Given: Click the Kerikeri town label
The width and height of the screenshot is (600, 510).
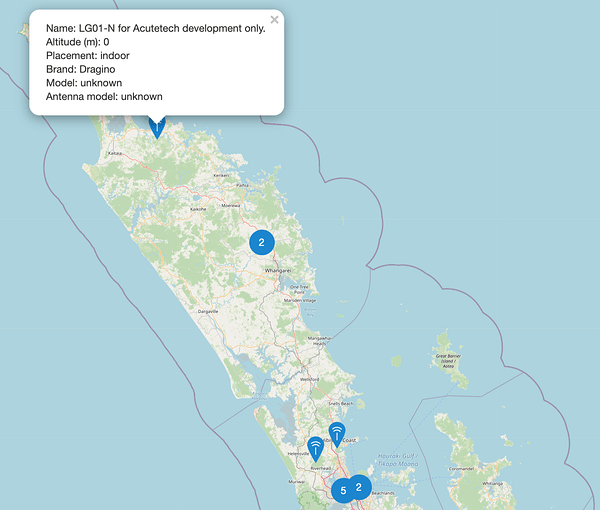Looking at the screenshot, I should click(221, 175).
